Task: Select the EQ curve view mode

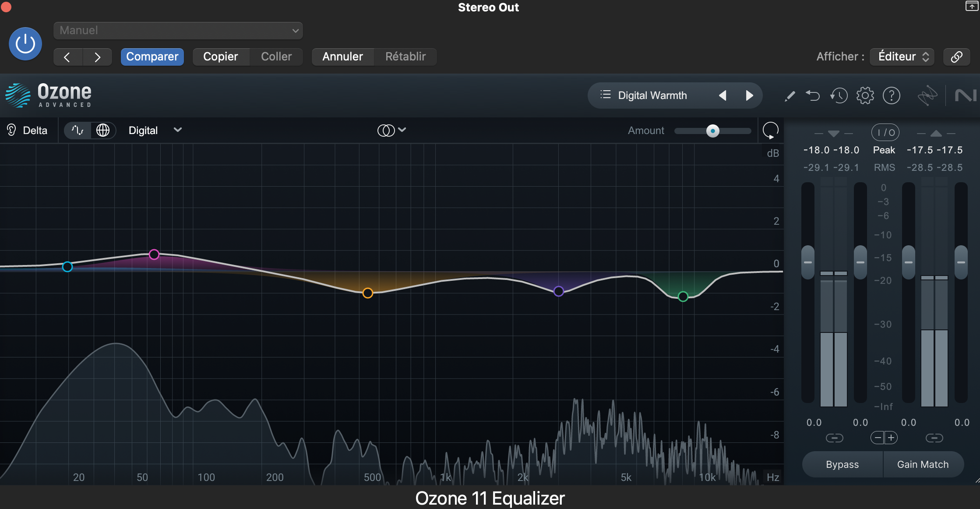Action: pyautogui.click(x=78, y=130)
